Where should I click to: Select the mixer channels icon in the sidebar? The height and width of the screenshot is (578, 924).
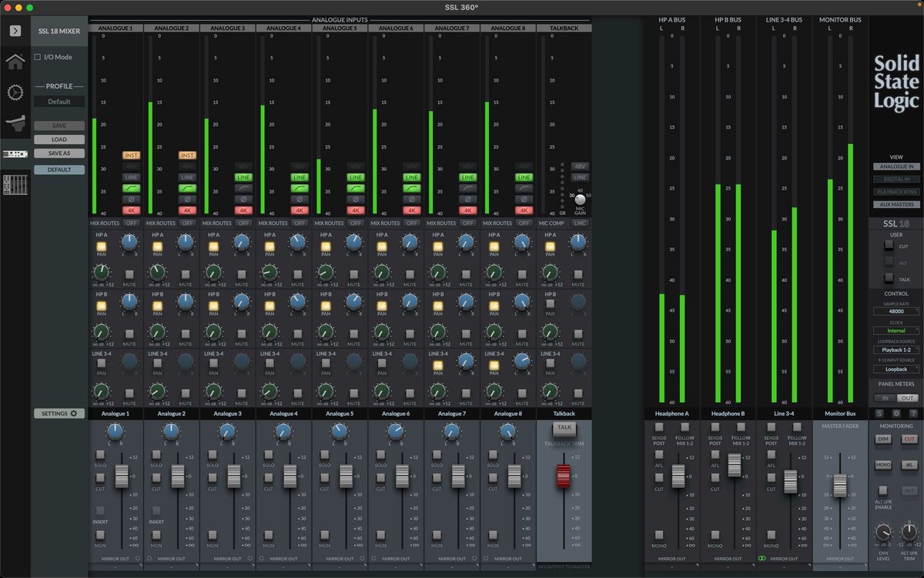pos(14,184)
